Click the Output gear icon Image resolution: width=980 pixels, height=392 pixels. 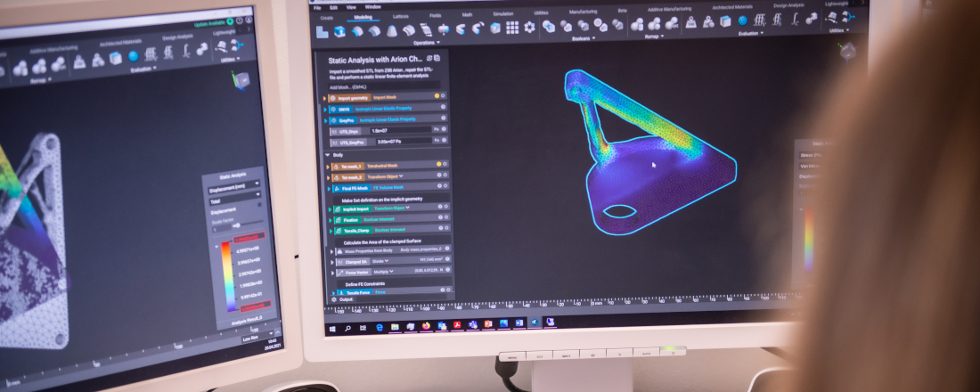[x=333, y=299]
